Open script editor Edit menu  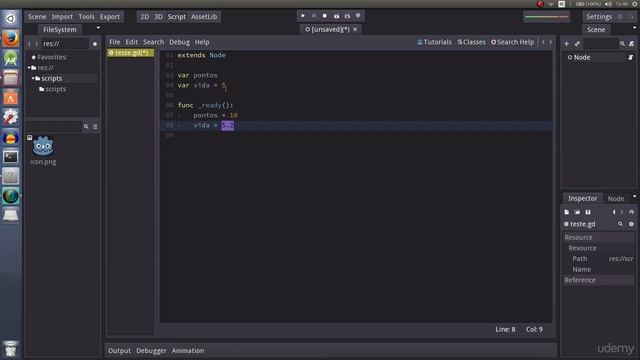(x=131, y=42)
